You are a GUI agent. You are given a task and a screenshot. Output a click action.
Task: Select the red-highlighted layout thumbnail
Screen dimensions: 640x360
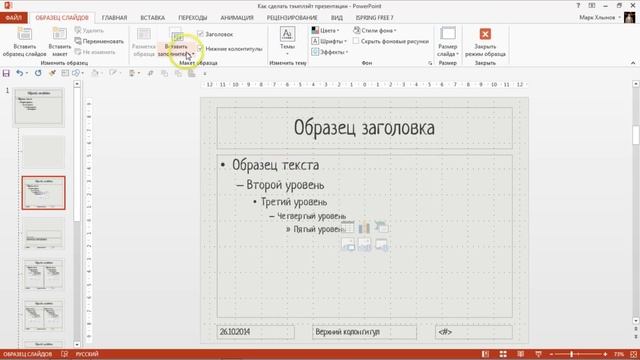pyautogui.click(x=43, y=193)
